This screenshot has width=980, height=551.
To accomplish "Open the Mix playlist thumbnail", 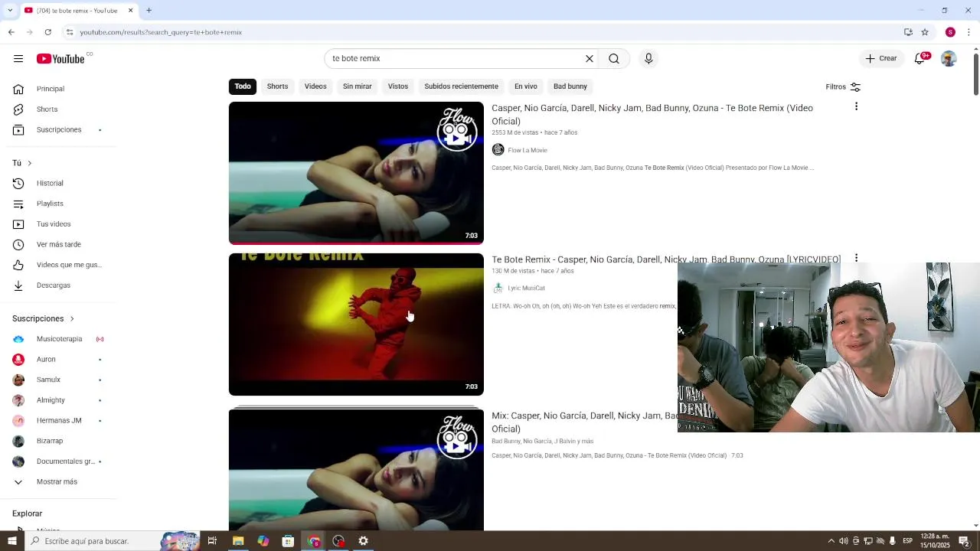I will (356, 468).
